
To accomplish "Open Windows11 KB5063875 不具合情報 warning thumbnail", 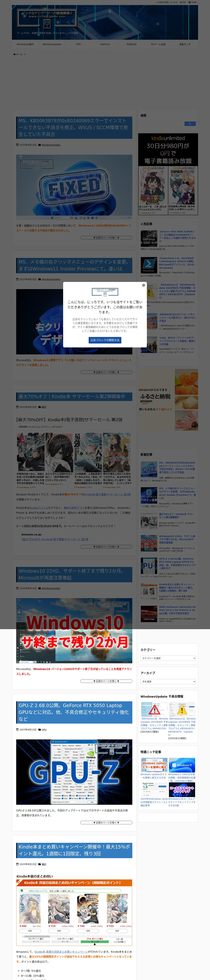I will 182,710.
